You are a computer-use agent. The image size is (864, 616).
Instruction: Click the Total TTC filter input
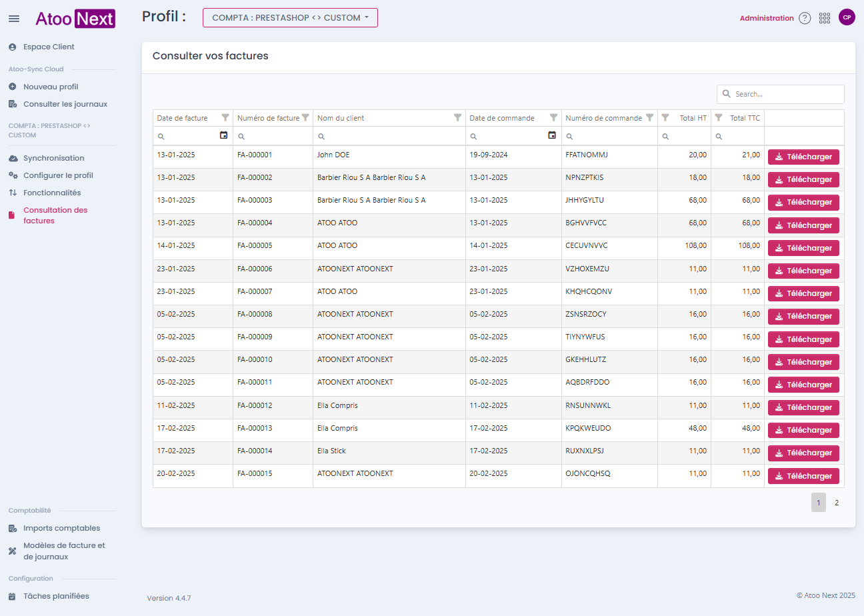[737, 136]
